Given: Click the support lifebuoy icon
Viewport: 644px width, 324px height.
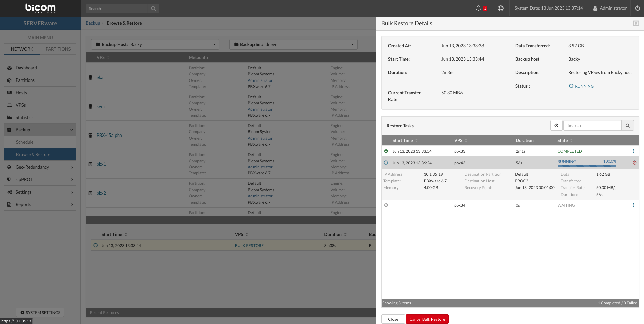Looking at the screenshot, I should coord(501,8).
